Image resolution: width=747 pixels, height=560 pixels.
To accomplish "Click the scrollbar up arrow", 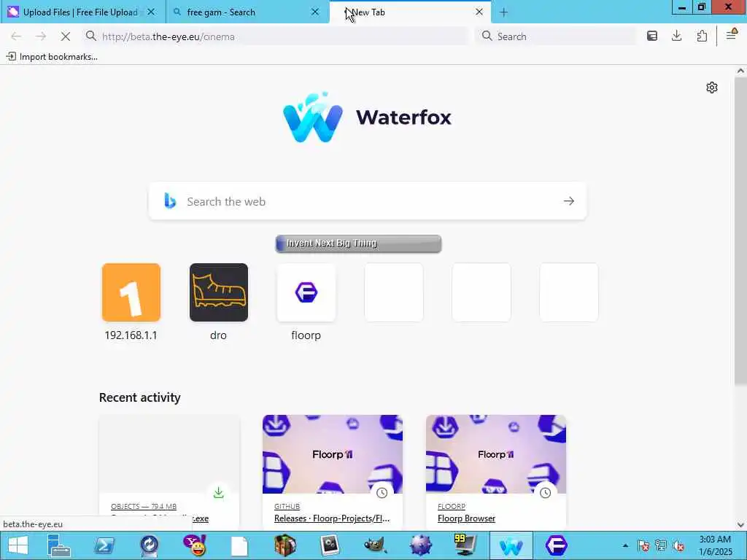I will point(740,71).
